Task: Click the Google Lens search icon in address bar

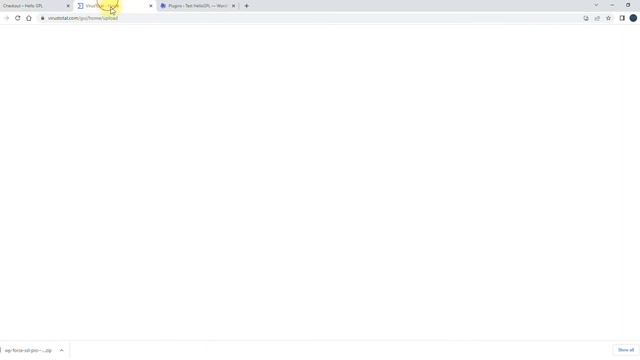Action: pos(586,18)
